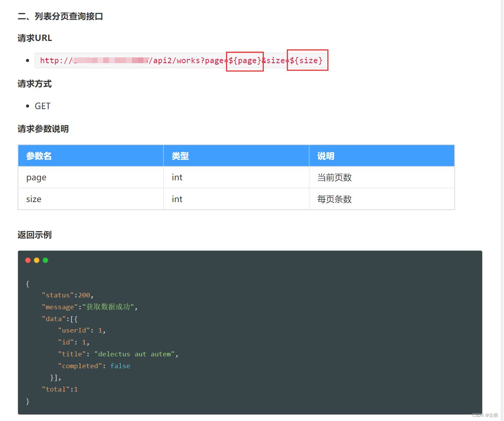Select the page row in the table
504x421 pixels.
(36, 177)
